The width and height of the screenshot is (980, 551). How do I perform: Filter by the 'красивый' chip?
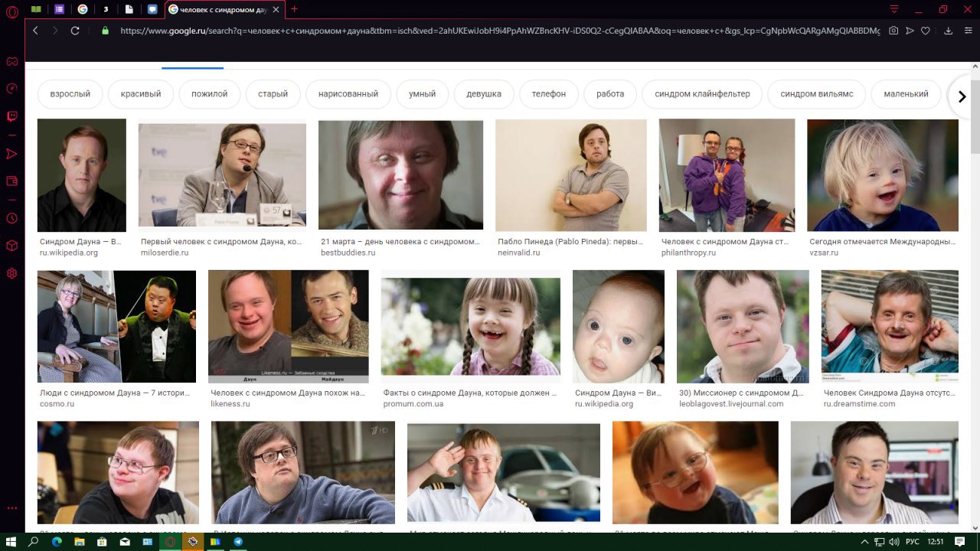click(x=141, y=94)
